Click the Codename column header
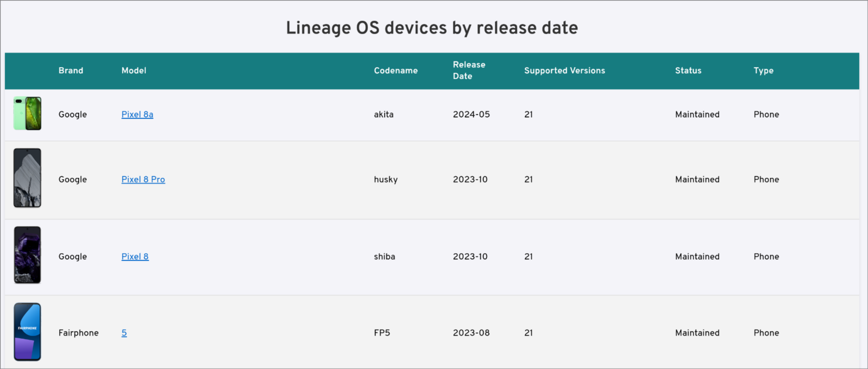 pyautogui.click(x=396, y=71)
